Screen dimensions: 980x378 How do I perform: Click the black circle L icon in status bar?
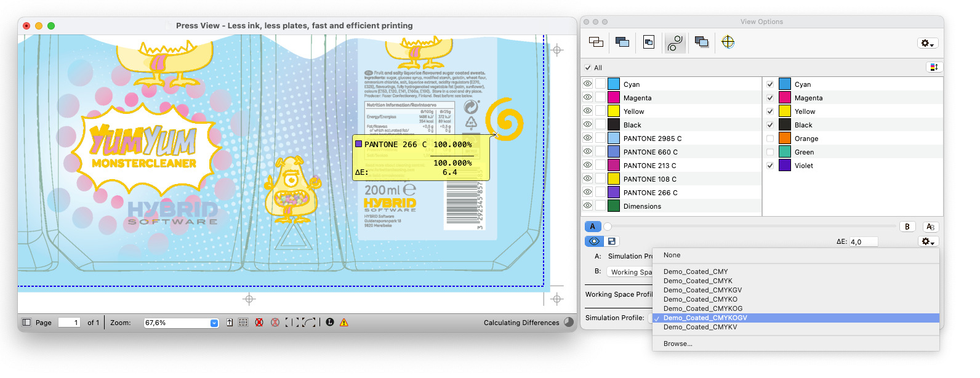(330, 322)
